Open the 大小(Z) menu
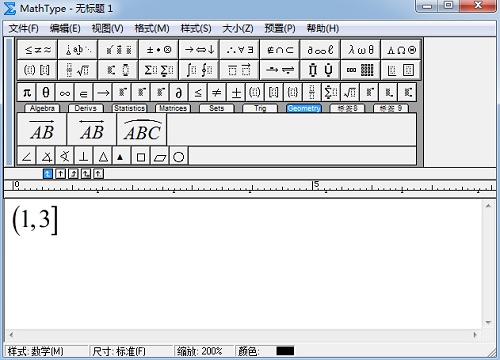500x360 pixels. [x=238, y=29]
